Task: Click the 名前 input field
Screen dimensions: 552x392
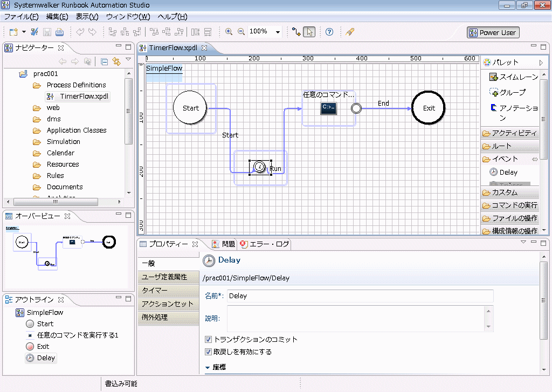Action: (x=360, y=296)
